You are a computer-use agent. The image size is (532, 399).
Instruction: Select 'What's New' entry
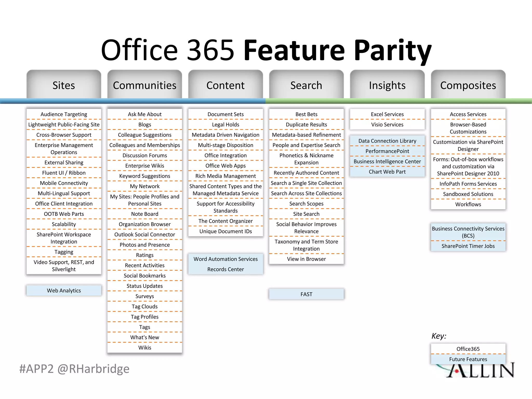(x=145, y=337)
